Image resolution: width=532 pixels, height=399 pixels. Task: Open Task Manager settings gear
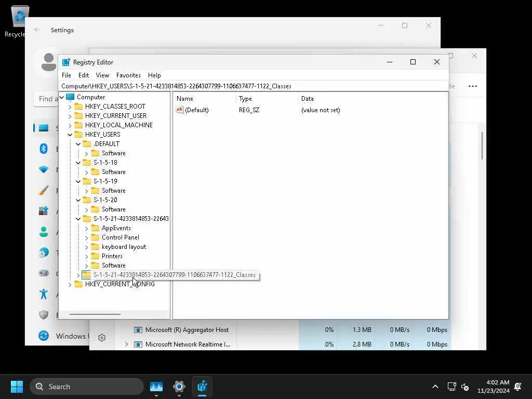[102, 338]
